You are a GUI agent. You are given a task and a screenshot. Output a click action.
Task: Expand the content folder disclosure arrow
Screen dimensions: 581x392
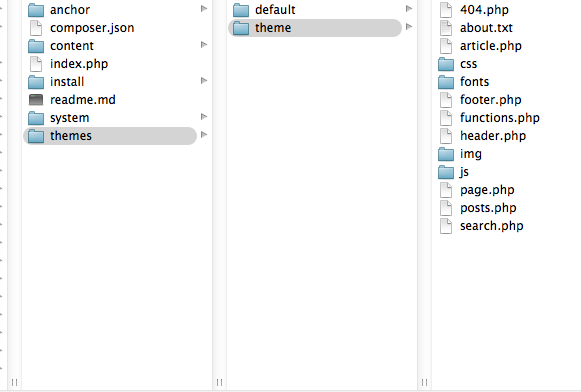(204, 44)
